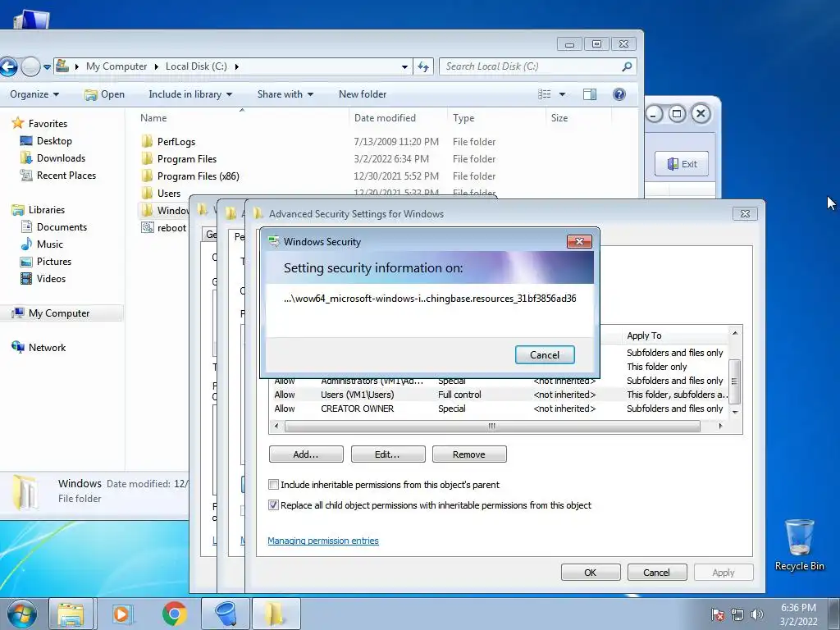This screenshot has width=840, height=630.
Task: Click the Remove button
Action: (x=468, y=454)
